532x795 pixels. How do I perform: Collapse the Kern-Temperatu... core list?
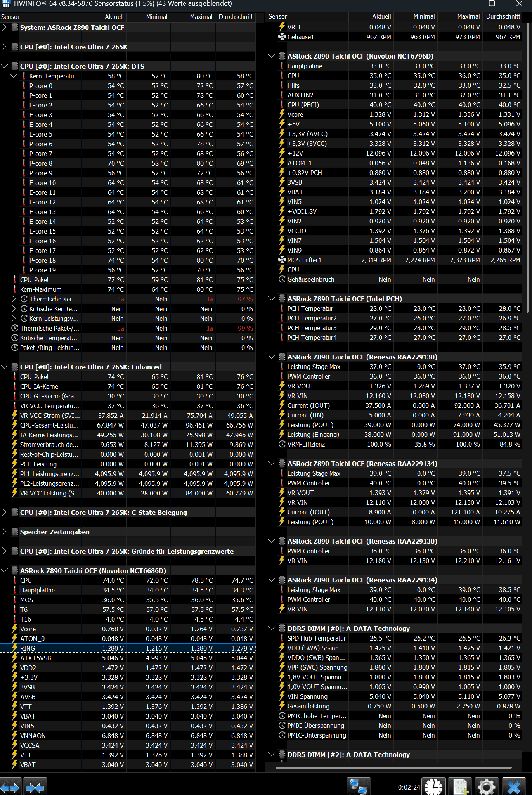[14, 76]
